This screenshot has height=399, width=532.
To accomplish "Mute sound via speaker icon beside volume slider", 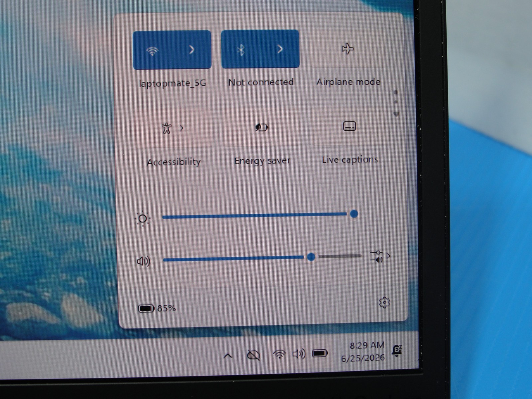I will pos(144,261).
